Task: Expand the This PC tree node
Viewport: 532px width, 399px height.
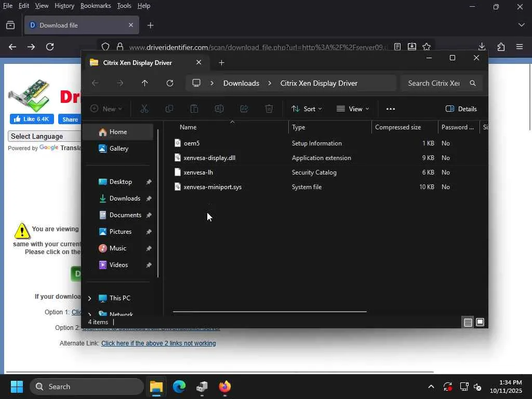Action: point(89,298)
